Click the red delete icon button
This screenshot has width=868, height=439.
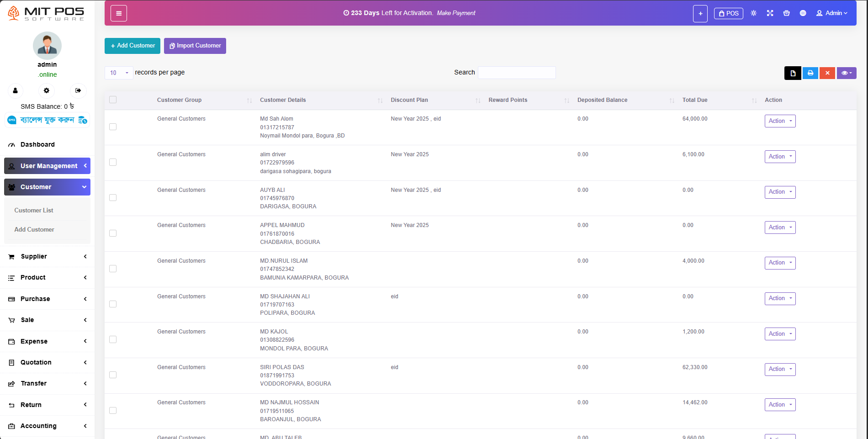pyautogui.click(x=827, y=73)
